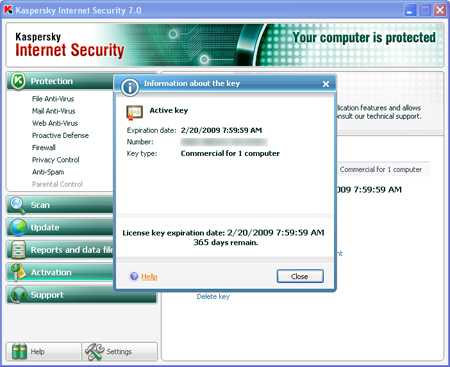Click the question mark help icon in dialog
The height and width of the screenshot is (367, 450).
(134, 276)
